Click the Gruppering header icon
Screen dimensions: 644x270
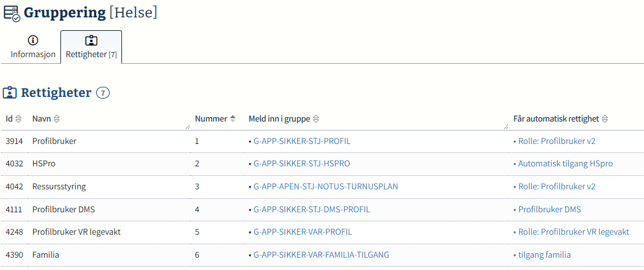click(x=11, y=13)
